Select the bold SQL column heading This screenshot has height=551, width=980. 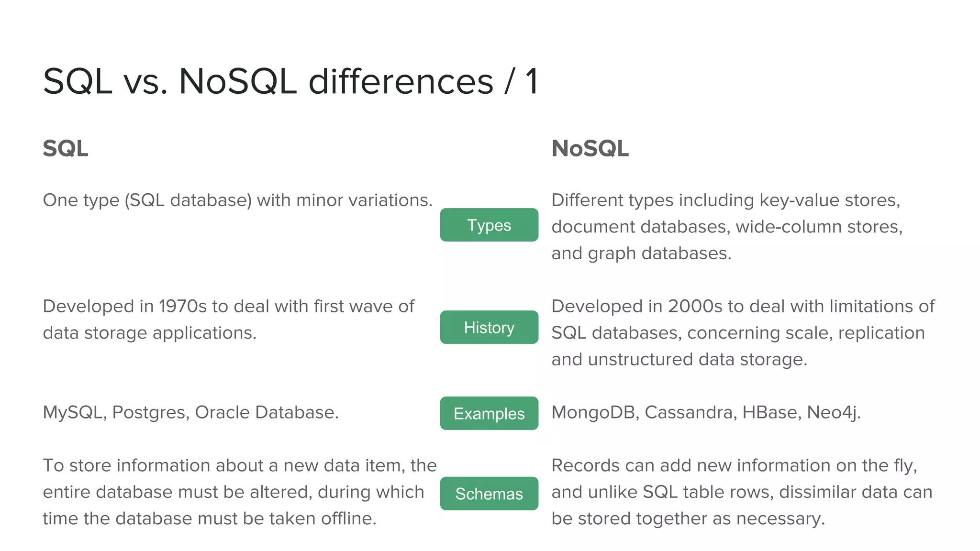tap(66, 148)
